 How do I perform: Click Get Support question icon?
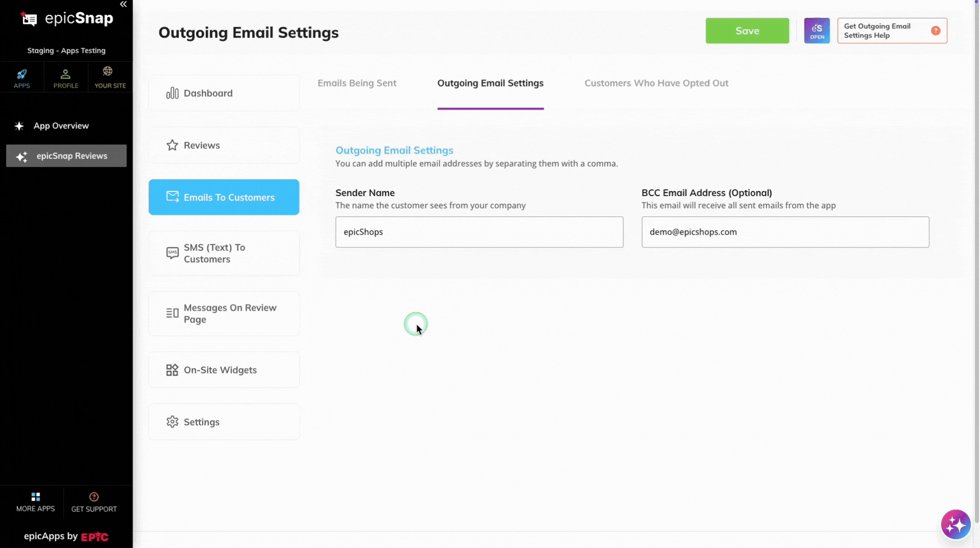pos(94,497)
